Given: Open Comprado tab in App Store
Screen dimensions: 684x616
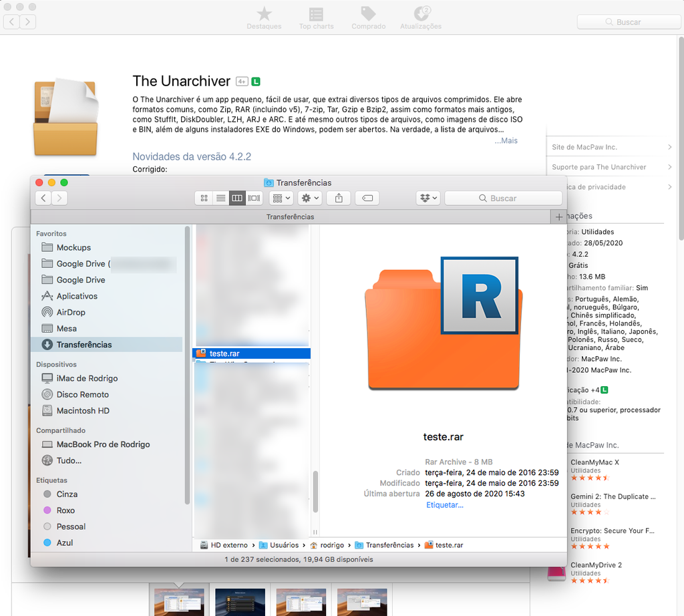Looking at the screenshot, I should tap(369, 18).
